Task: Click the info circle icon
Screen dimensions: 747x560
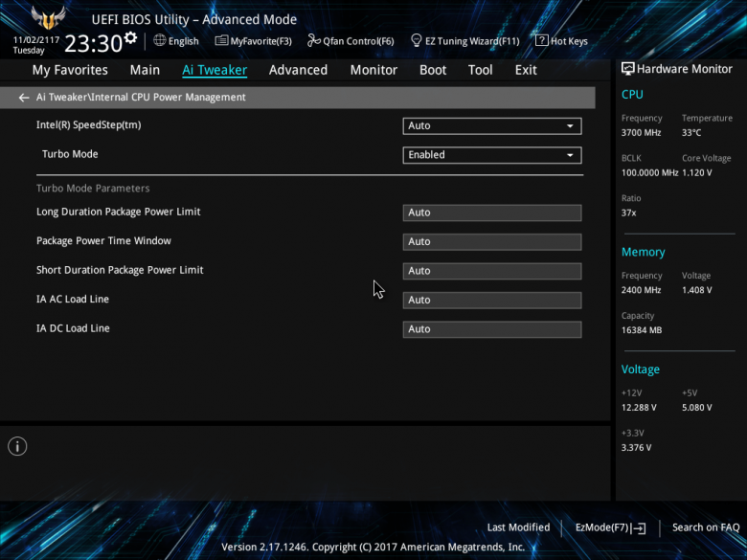Action: [x=17, y=446]
